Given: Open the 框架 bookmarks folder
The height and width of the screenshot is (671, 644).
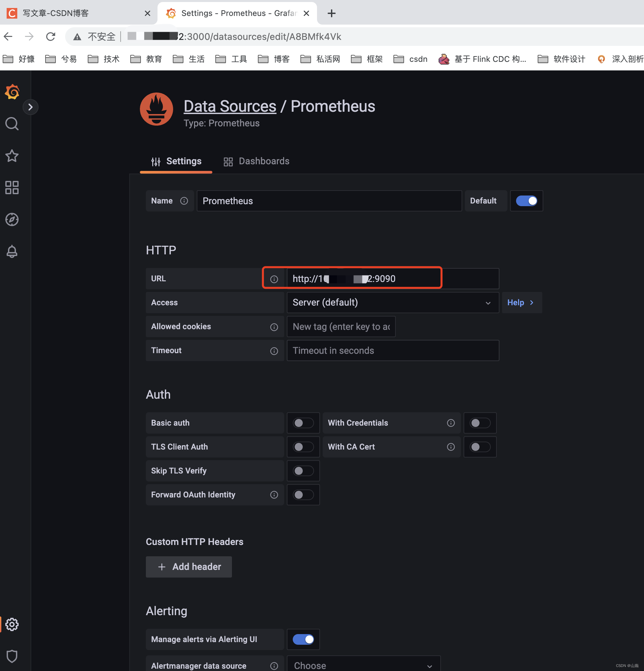Looking at the screenshot, I should point(367,59).
